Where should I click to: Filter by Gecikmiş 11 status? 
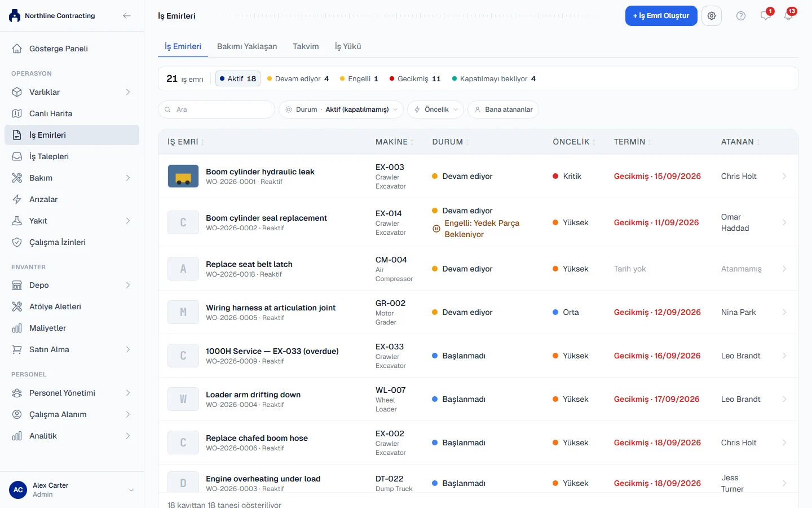coord(415,78)
